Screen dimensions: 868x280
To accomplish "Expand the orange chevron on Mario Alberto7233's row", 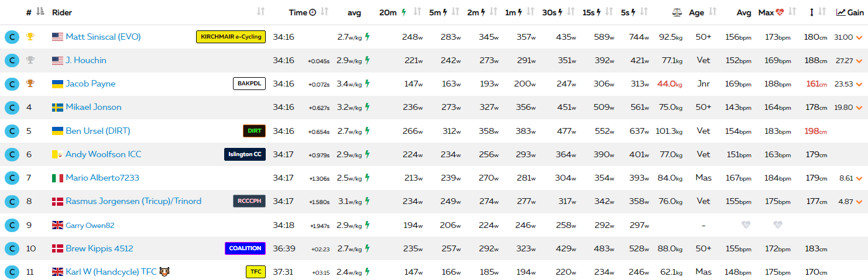I will coord(859,178).
